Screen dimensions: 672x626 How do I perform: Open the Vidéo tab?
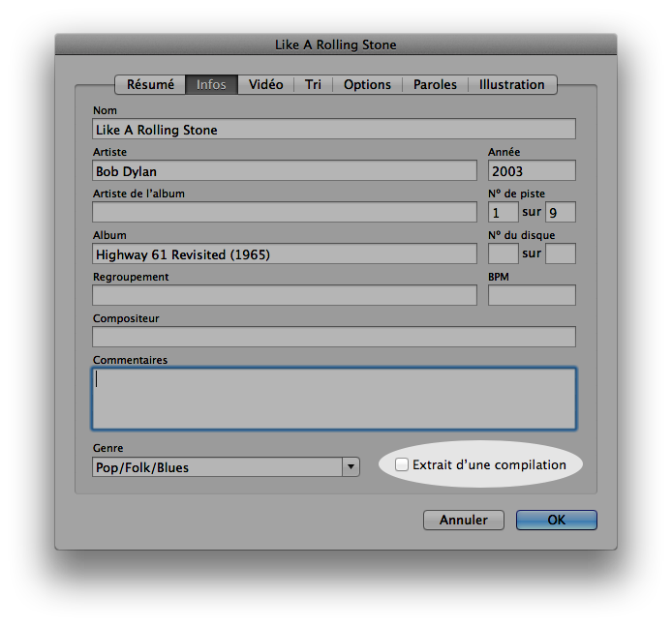pos(265,85)
